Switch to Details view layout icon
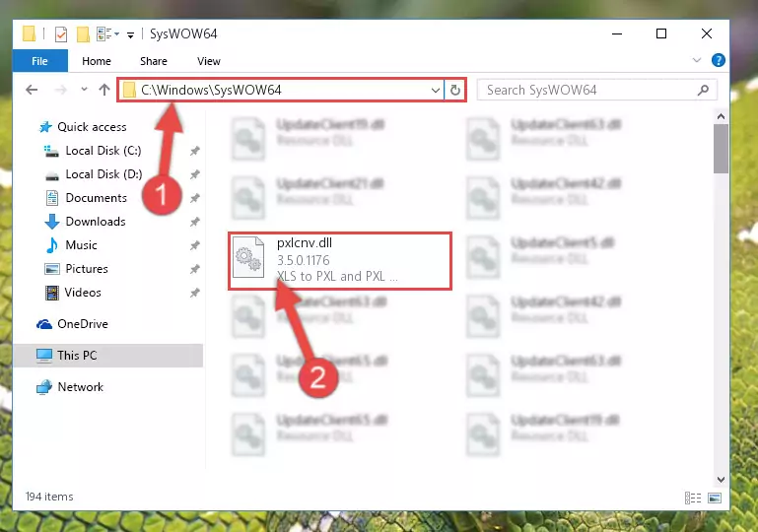 [693, 498]
